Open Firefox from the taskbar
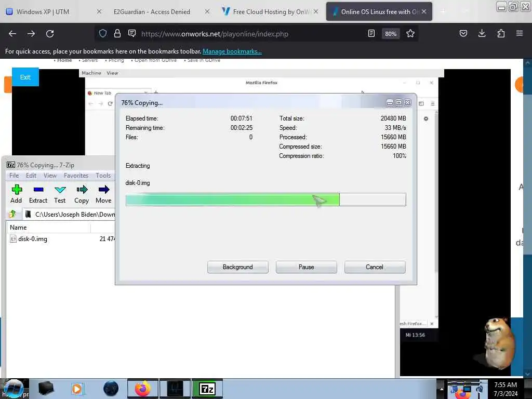This screenshot has width=532, height=399. 143,389
